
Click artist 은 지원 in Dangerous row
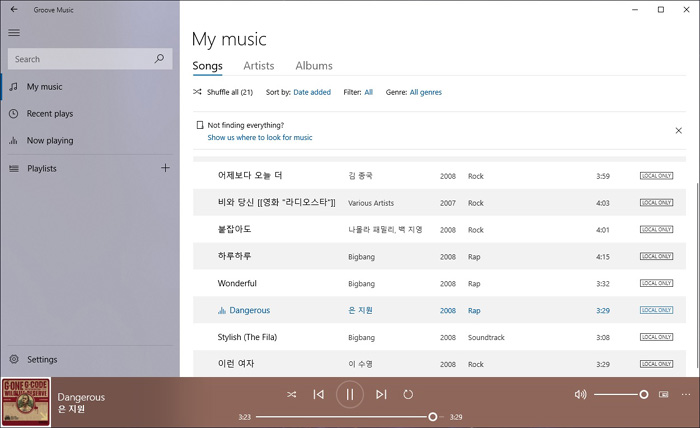pyautogui.click(x=360, y=310)
